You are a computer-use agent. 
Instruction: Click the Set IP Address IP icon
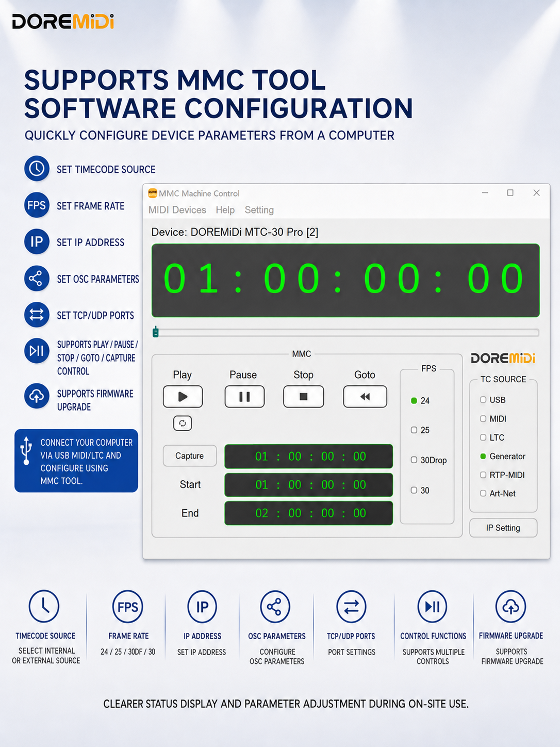[37, 242]
